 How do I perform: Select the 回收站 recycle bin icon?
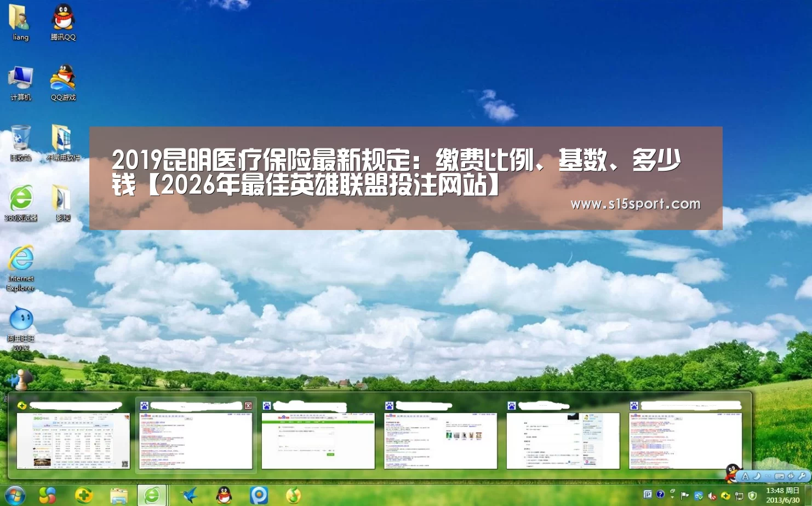click(x=21, y=143)
